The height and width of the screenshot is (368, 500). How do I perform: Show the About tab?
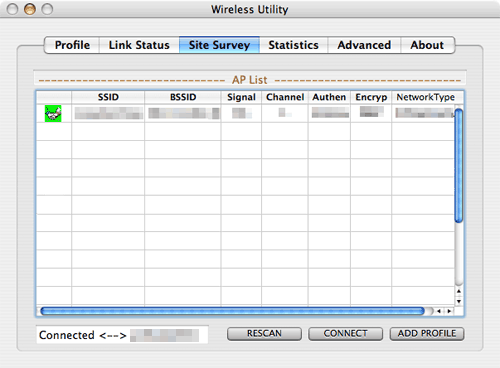pyautogui.click(x=427, y=45)
